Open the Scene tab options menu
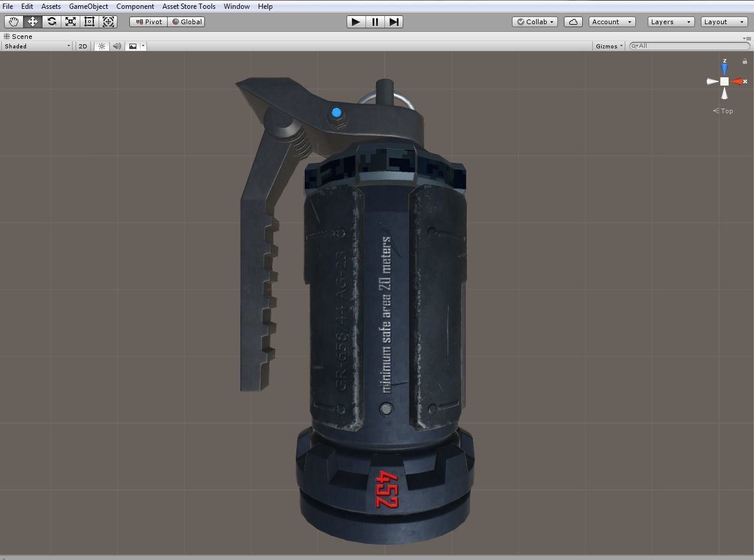The image size is (754, 560). [747, 38]
